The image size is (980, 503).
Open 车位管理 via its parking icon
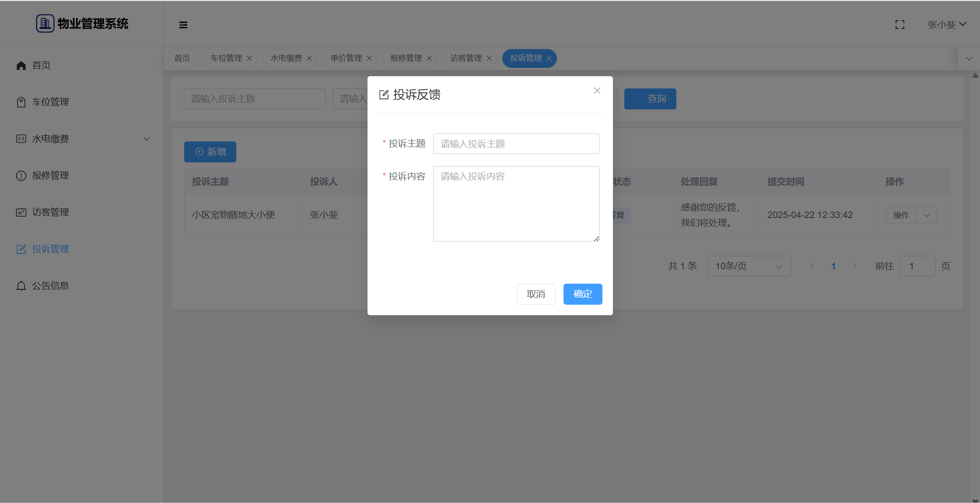coord(21,102)
